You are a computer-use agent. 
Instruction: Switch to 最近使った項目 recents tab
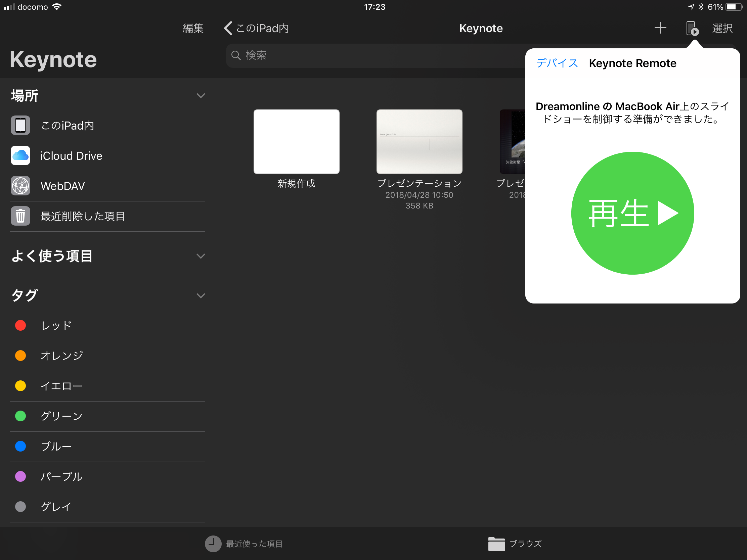(244, 544)
